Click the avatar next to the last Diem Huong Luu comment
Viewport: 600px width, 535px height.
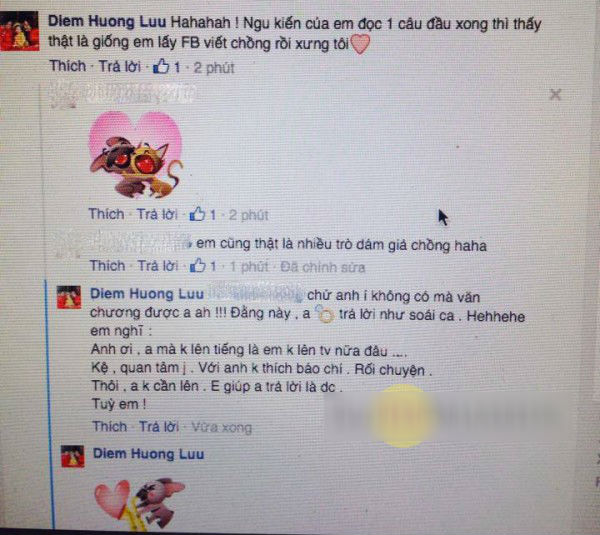coord(73,456)
